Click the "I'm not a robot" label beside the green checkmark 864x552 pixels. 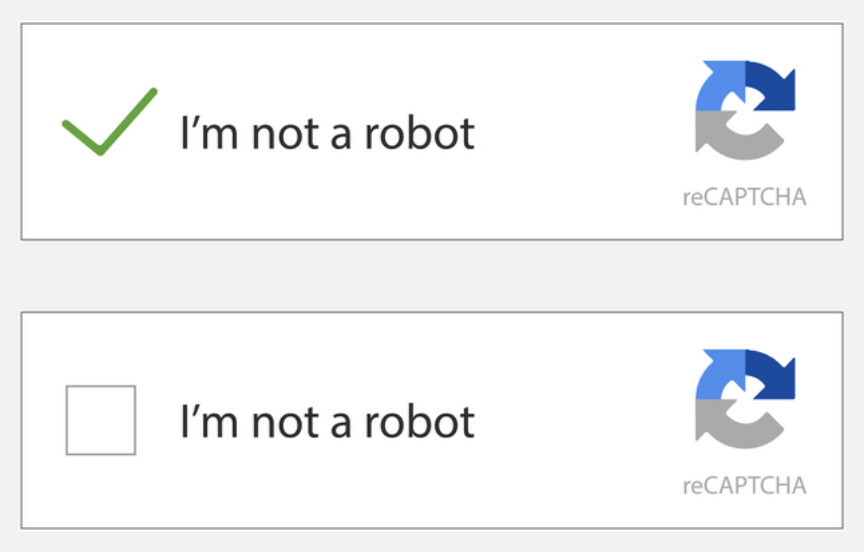pyautogui.click(x=327, y=132)
